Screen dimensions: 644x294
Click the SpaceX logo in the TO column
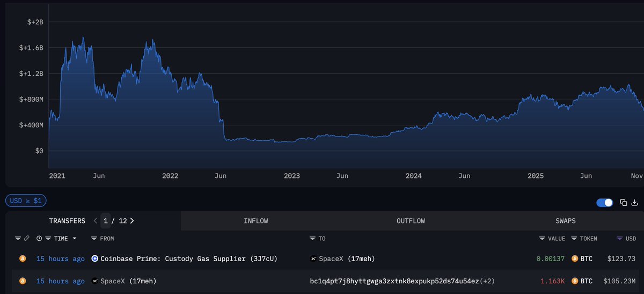tap(313, 259)
